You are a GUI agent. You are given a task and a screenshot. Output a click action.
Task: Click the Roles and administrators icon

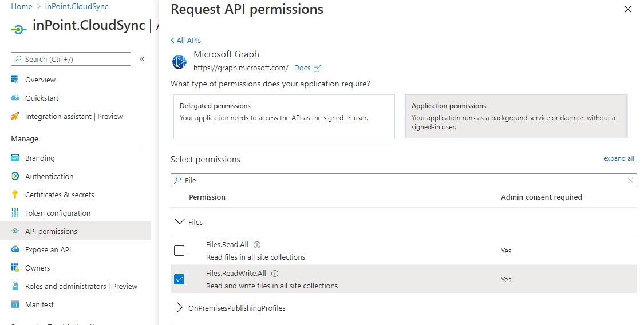[15, 286]
